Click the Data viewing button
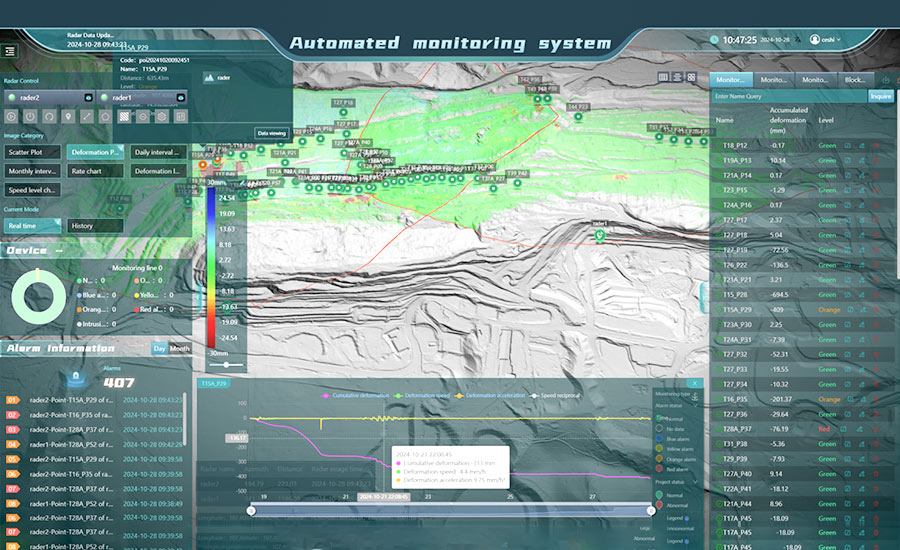Screen dimensions: 900x550 point(271,133)
